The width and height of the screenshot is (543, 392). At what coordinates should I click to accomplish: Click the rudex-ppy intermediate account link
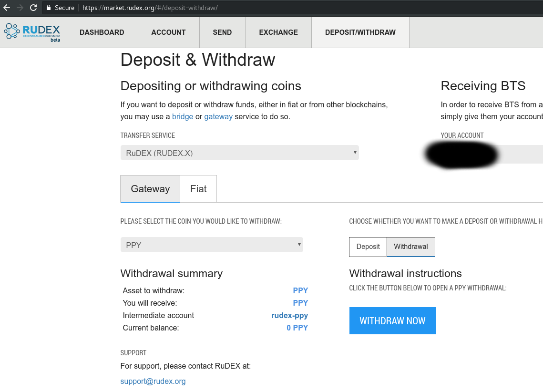pyautogui.click(x=289, y=316)
